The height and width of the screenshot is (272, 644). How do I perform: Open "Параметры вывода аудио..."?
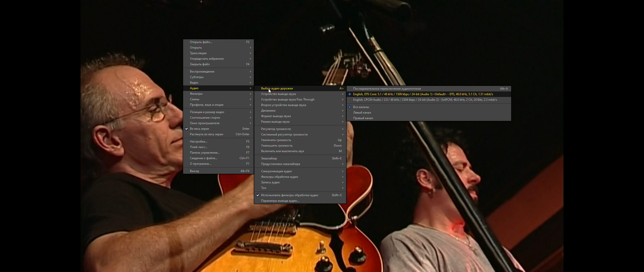click(x=280, y=200)
